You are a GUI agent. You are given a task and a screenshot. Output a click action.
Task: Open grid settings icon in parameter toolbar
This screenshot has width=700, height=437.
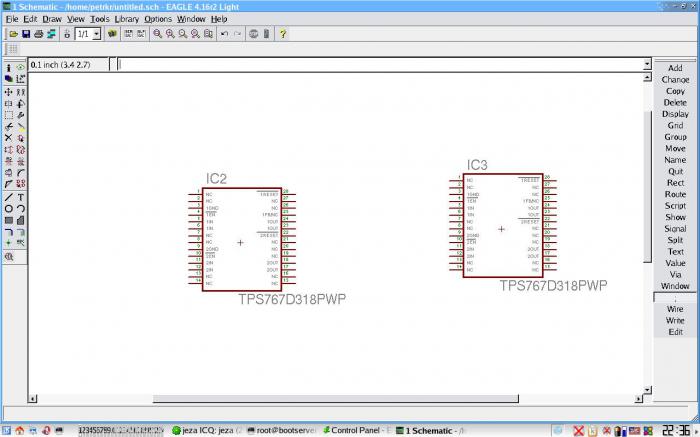[x=12, y=49]
